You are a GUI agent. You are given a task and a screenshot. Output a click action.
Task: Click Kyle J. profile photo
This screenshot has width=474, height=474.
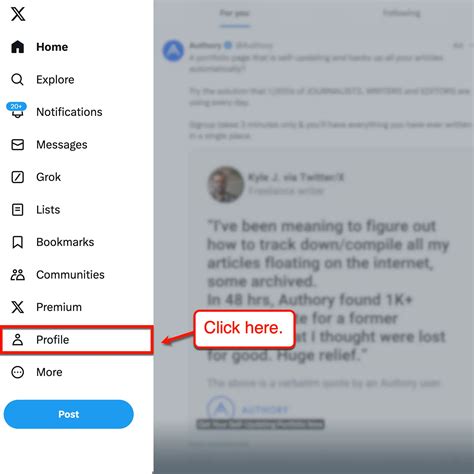coord(226,184)
